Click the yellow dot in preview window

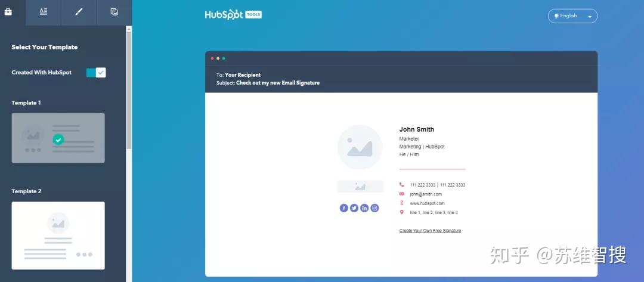(218, 58)
